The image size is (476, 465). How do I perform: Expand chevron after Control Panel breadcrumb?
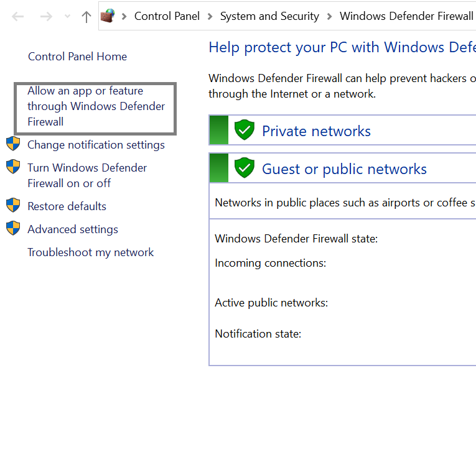coord(210,16)
